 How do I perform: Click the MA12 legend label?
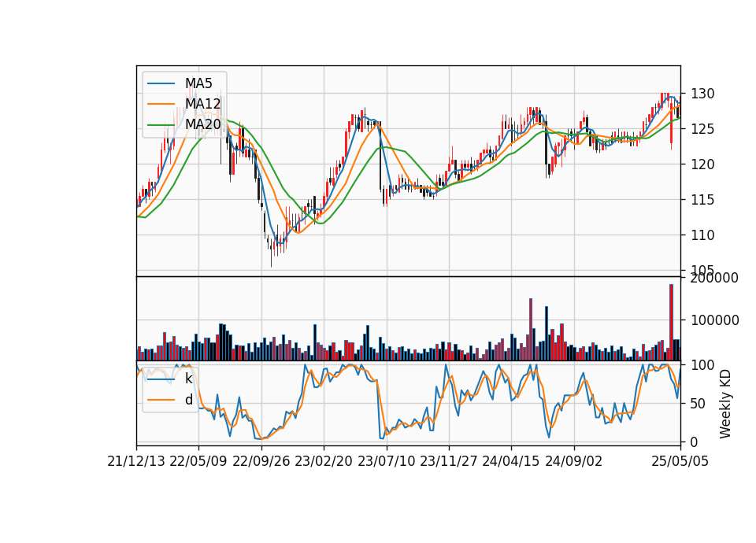(203, 104)
